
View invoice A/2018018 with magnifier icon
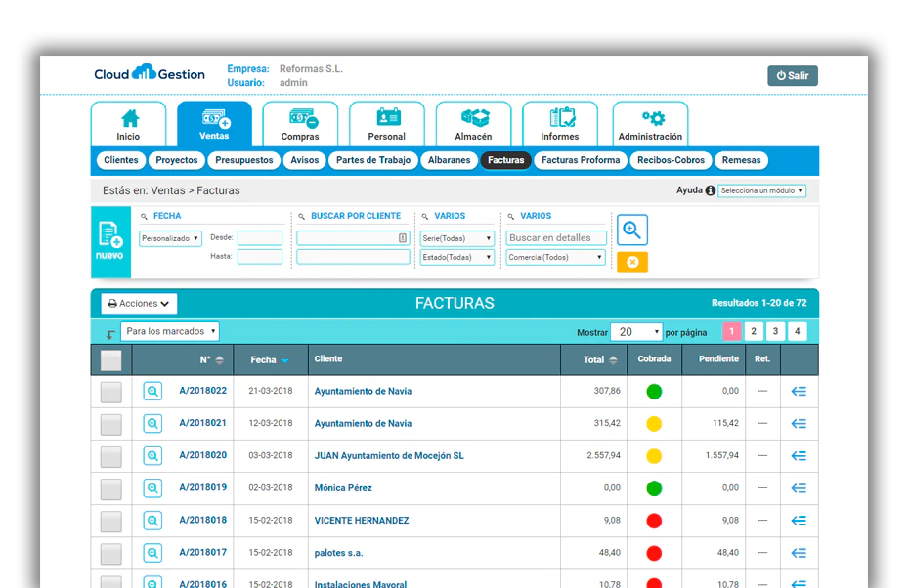tap(152, 521)
